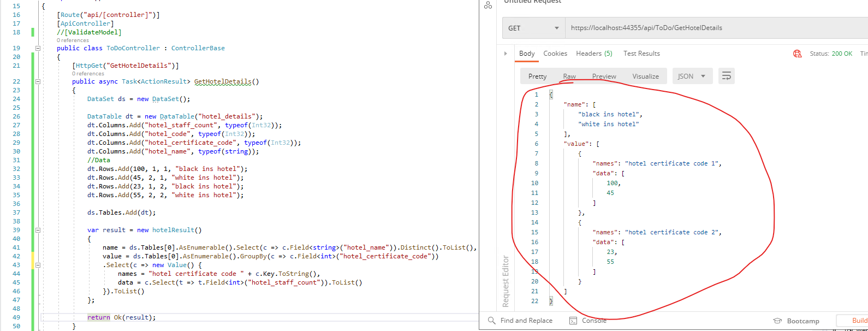Click the dt.Rows.Add(55, 2, 2...) line
Viewport: 868px width, 331px height.
[165, 195]
